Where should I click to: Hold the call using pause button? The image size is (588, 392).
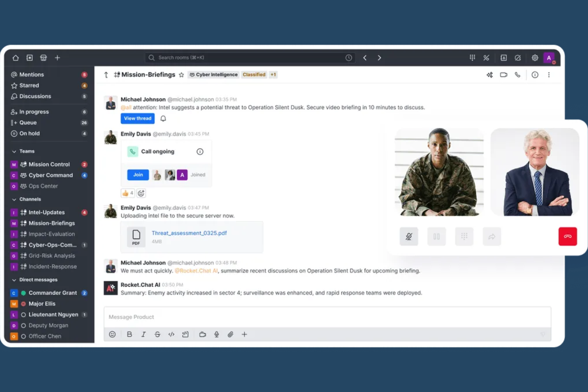[436, 236]
